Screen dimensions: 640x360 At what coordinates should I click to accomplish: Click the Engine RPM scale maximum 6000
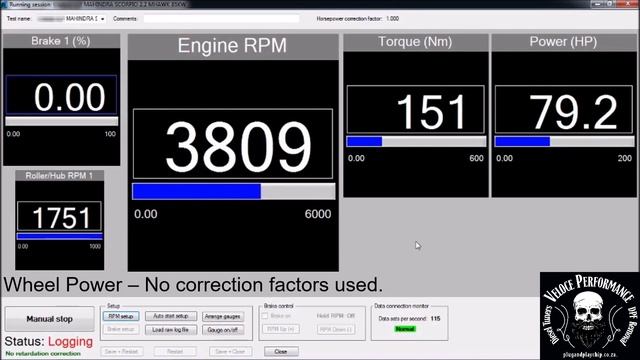click(318, 214)
